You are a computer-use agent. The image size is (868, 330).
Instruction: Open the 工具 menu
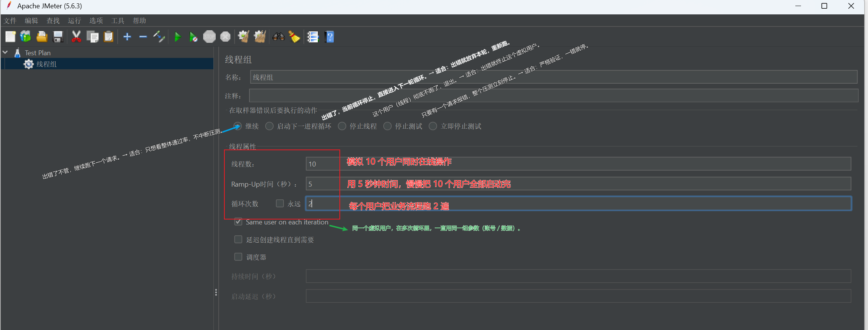click(118, 20)
